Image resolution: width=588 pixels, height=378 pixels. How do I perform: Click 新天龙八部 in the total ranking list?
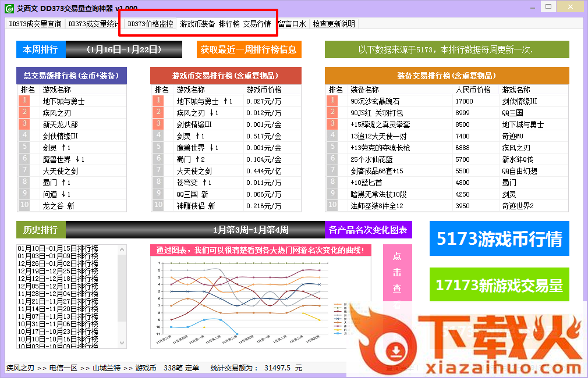click(x=61, y=124)
